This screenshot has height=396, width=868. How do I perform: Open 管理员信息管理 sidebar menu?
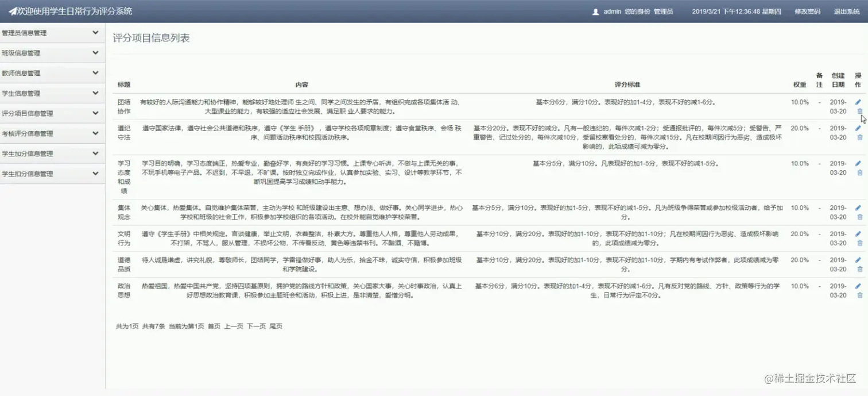tap(52, 33)
